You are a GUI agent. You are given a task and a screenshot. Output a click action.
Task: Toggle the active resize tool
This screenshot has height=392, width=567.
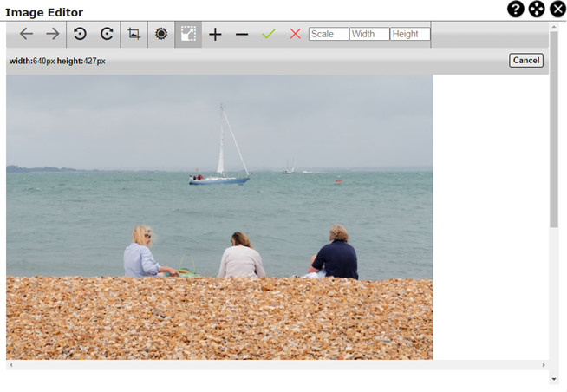[188, 34]
